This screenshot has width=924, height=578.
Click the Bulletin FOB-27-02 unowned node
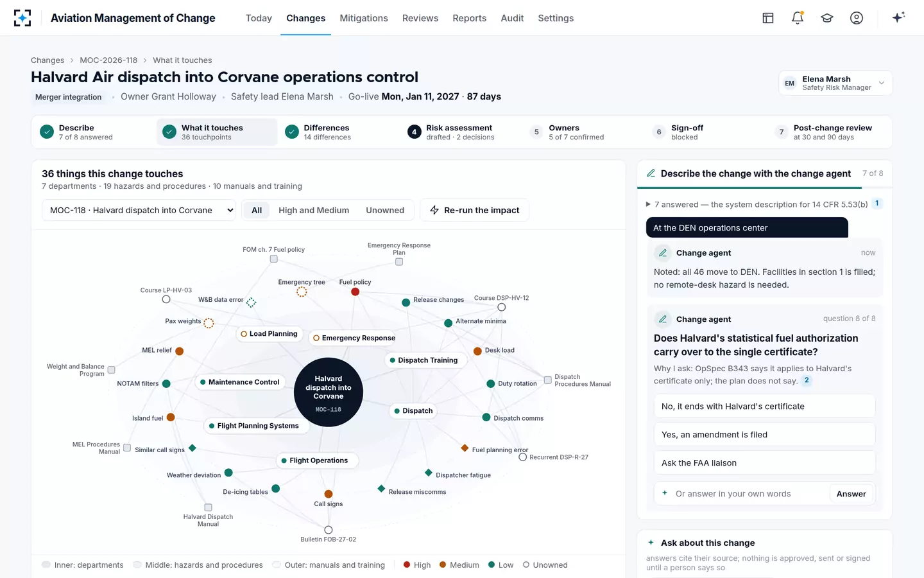pyautogui.click(x=329, y=530)
